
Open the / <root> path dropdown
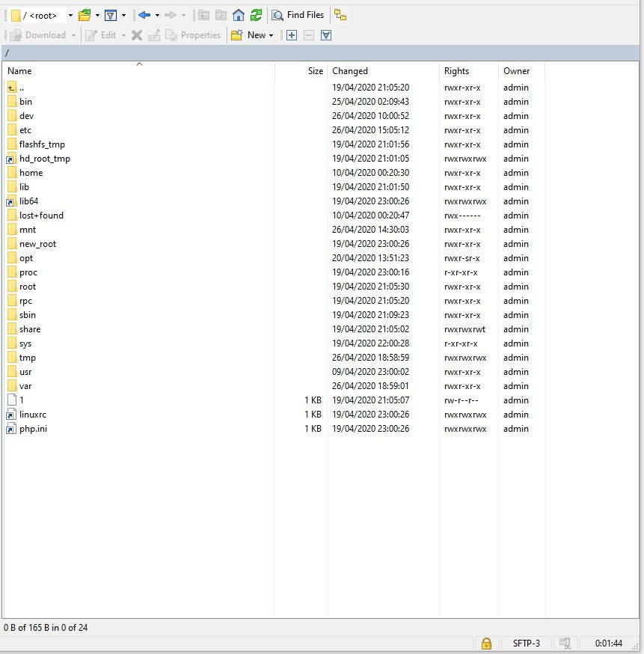coord(70,16)
